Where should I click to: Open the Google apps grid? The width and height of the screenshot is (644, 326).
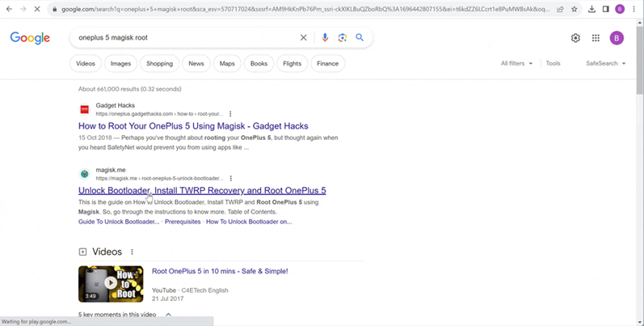[596, 38]
